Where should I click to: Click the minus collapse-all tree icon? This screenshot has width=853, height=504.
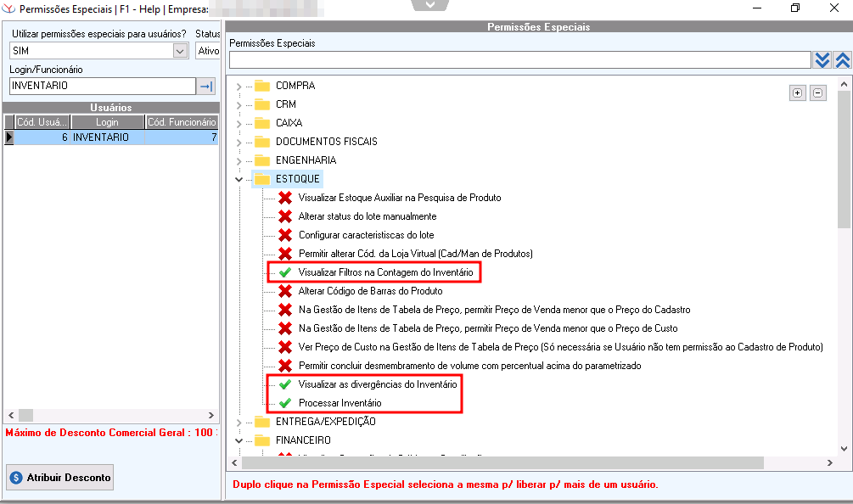[x=817, y=93]
